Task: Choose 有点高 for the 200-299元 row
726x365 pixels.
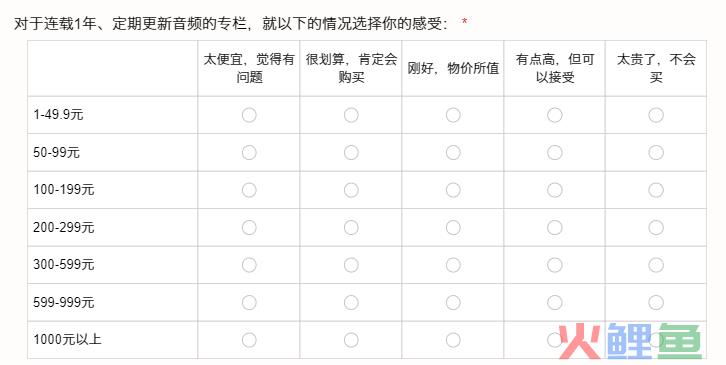Action: (x=555, y=227)
